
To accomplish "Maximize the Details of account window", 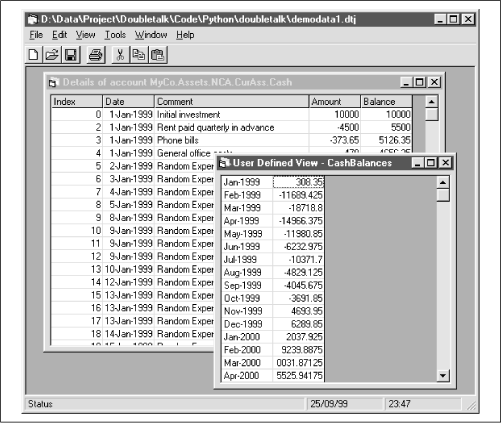I will pos(419,82).
